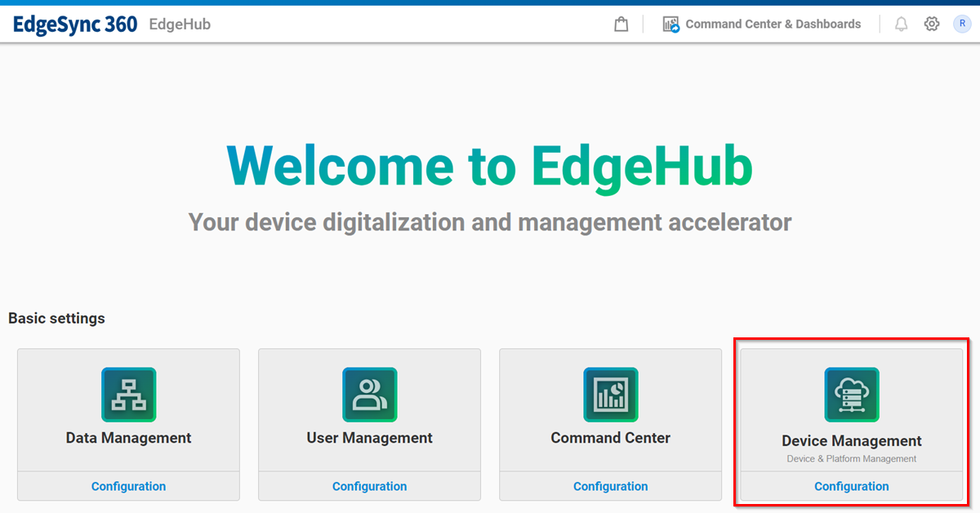Click the Command Center & Dashboards icon
Screen dimensions: 980x513
[671, 25]
